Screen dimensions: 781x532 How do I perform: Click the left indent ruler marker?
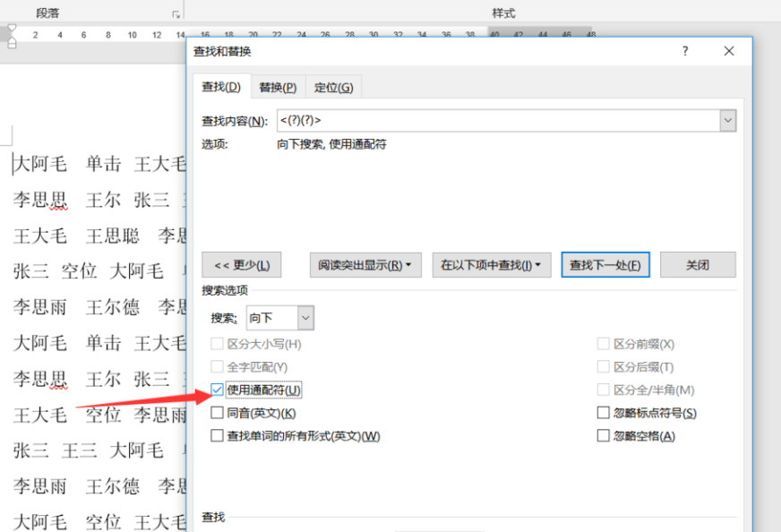(x=12, y=45)
